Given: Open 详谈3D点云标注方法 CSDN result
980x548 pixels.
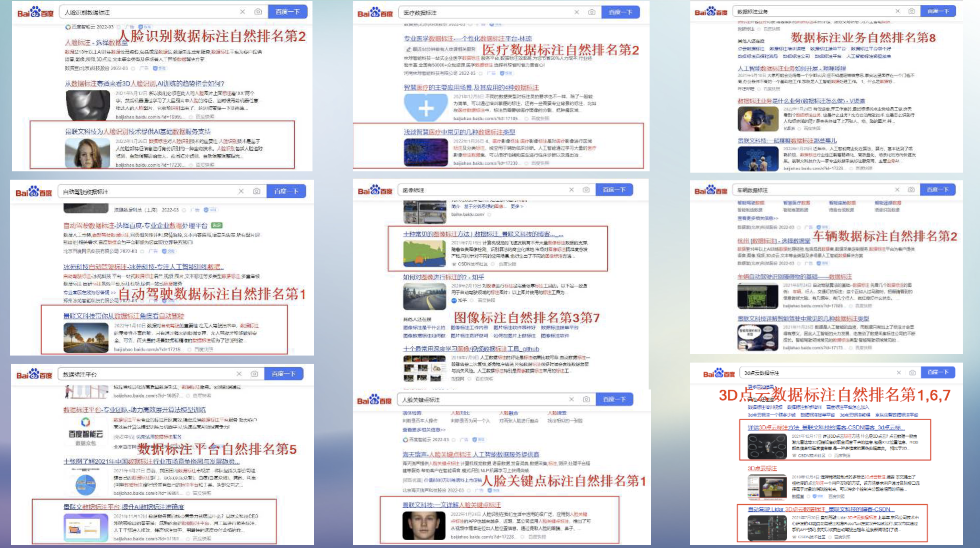Looking at the screenshot, I should [826, 427].
